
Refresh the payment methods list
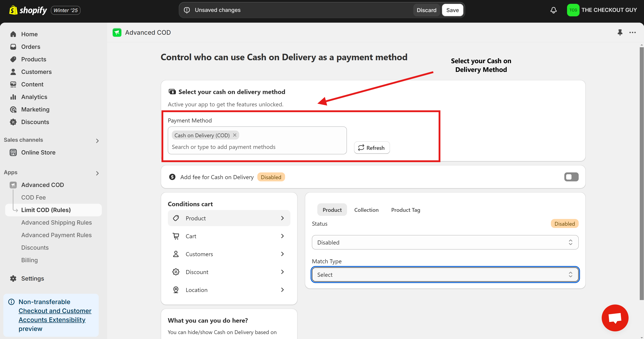point(372,148)
